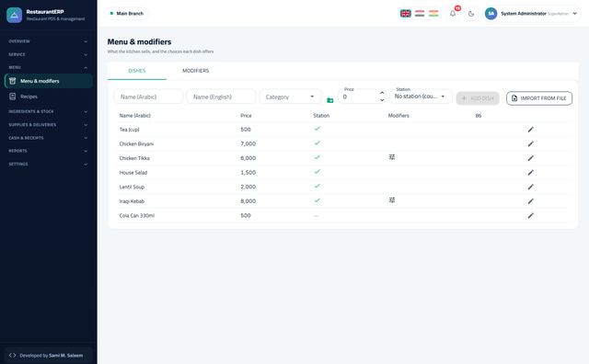Open the Station dropdown
This screenshot has height=364, width=589.
421,97
